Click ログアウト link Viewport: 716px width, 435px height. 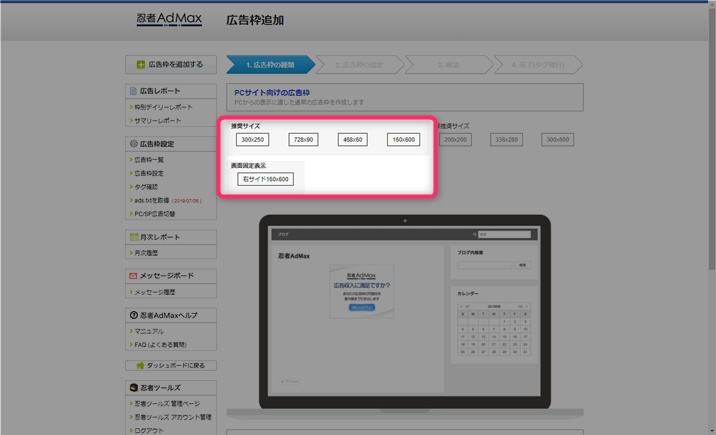(x=149, y=430)
